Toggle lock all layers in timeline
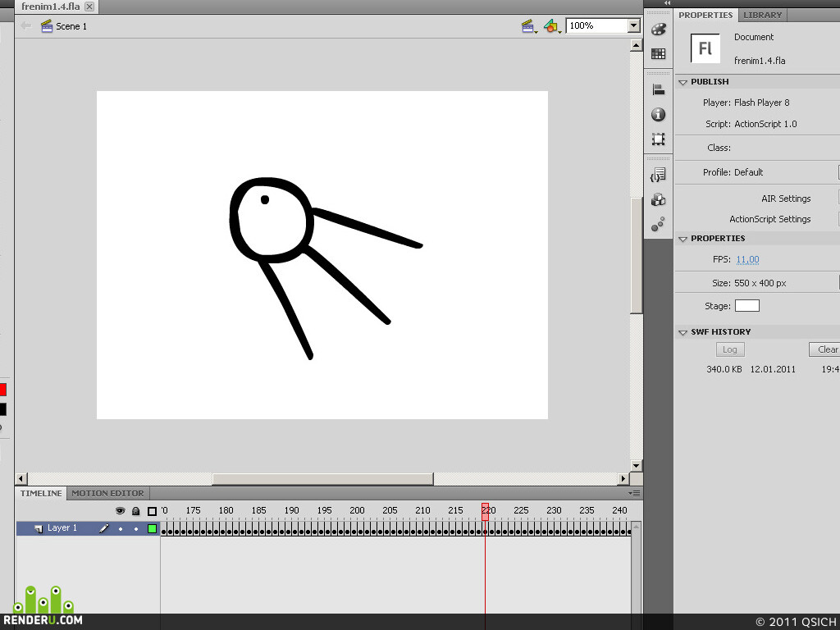840x630 pixels. point(135,511)
